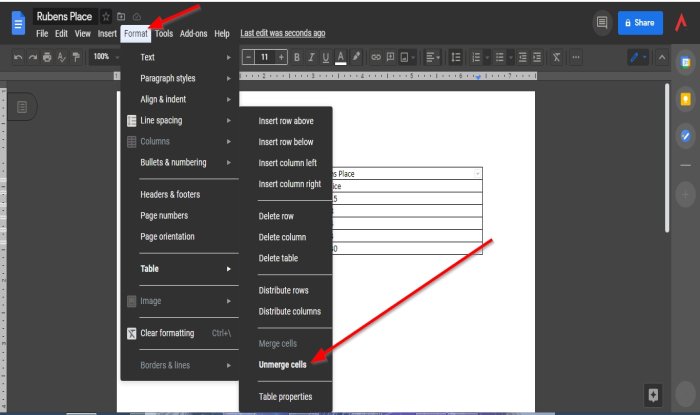Image resolution: width=700 pixels, height=415 pixels.
Task: Click the Format menu
Action: [136, 34]
